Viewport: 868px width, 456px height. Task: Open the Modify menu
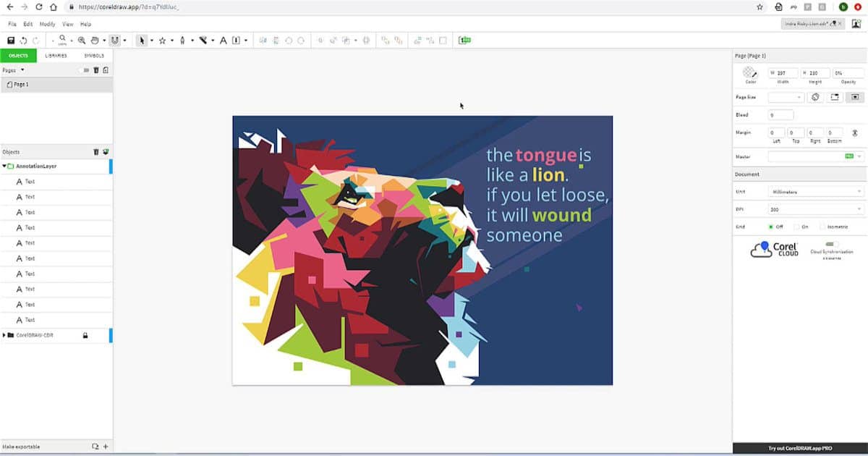[x=47, y=24]
